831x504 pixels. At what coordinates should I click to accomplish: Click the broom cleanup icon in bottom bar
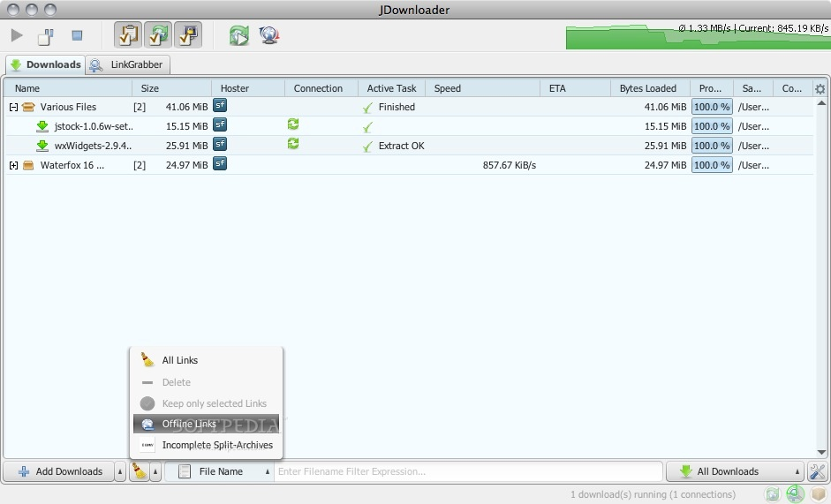[x=140, y=471]
